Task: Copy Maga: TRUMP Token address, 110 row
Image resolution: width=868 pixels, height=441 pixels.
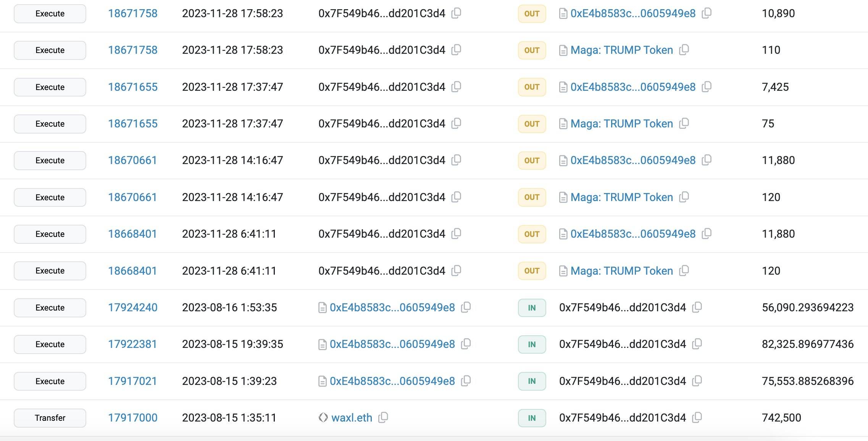Action: (684, 50)
